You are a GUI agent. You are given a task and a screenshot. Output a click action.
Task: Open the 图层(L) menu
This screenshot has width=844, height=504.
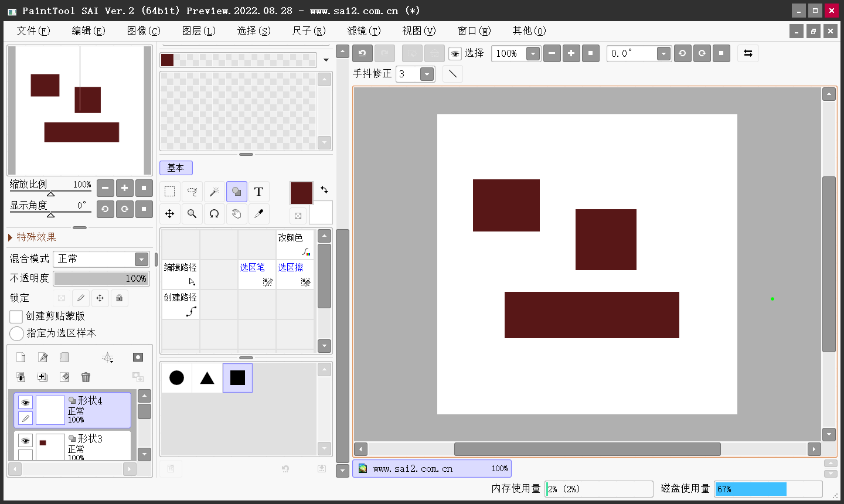[199, 30]
